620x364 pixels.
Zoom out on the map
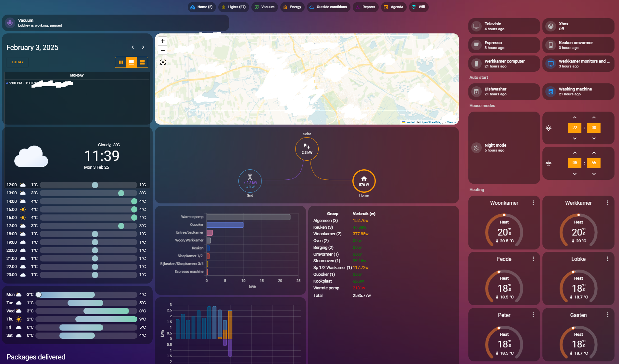(x=163, y=50)
